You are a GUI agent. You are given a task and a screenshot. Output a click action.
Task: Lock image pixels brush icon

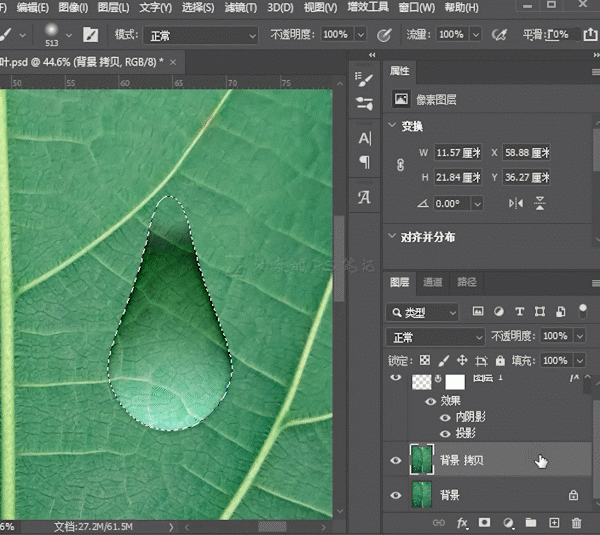point(443,360)
